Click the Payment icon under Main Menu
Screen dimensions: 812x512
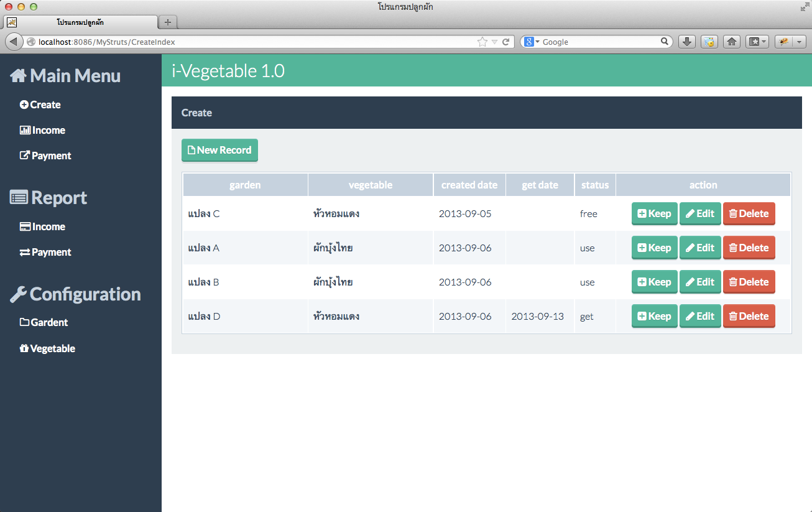tap(24, 156)
